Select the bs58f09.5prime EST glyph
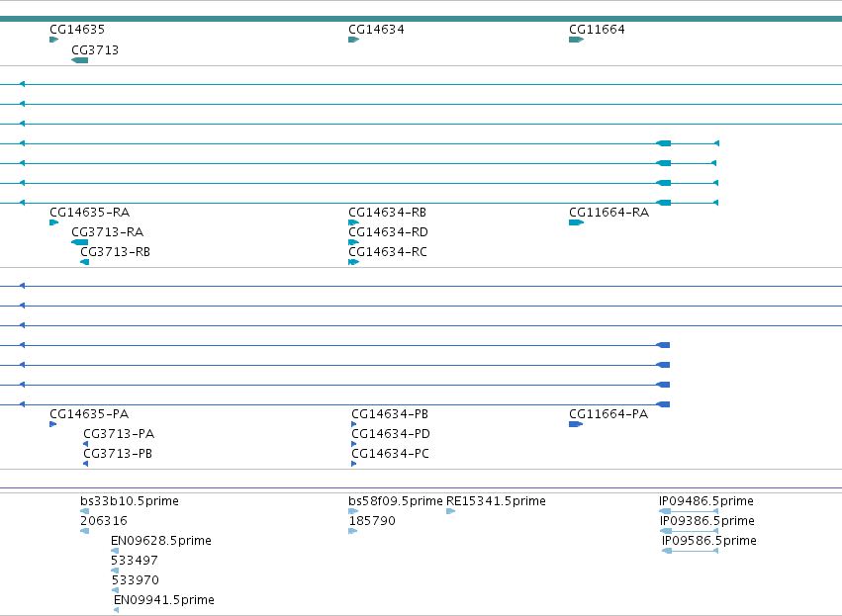This screenshot has height=616, width=842. 353,511
